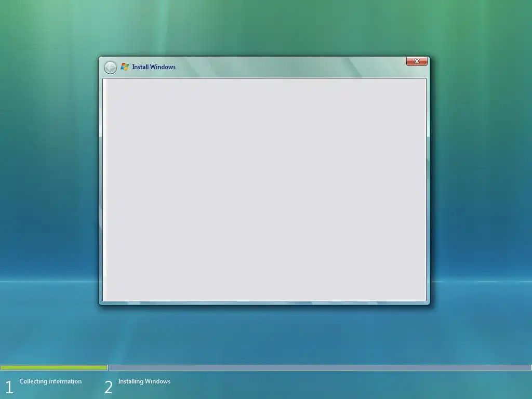Image resolution: width=532 pixels, height=399 pixels.
Task: Close the Install Windows dialog
Action: 417,61
